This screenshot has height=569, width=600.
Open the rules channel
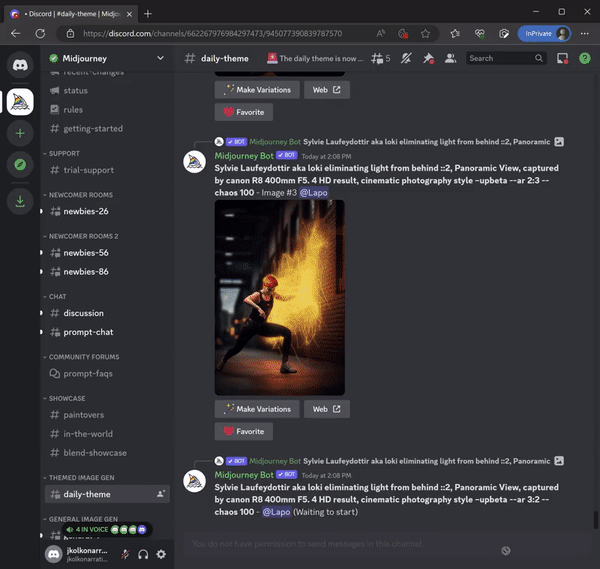[x=107, y=109]
